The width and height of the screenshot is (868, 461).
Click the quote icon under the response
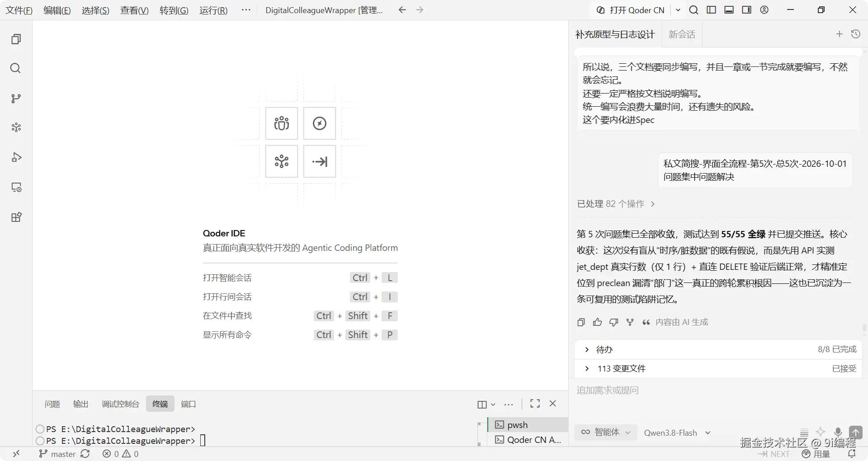(x=646, y=322)
